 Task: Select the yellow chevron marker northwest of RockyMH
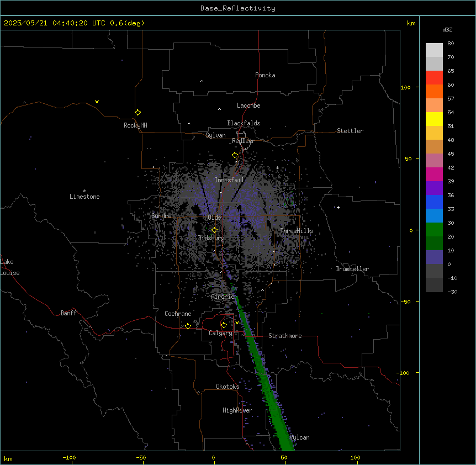[x=97, y=102]
